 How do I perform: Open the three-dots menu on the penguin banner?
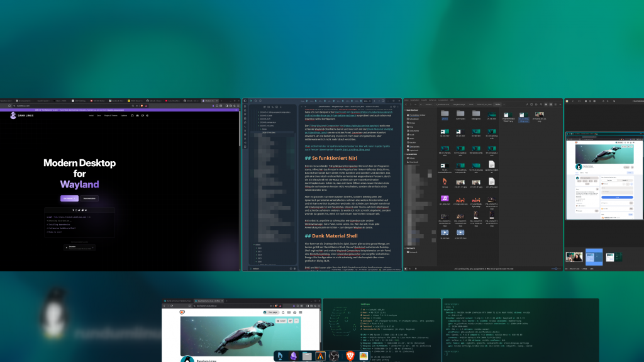point(296,321)
